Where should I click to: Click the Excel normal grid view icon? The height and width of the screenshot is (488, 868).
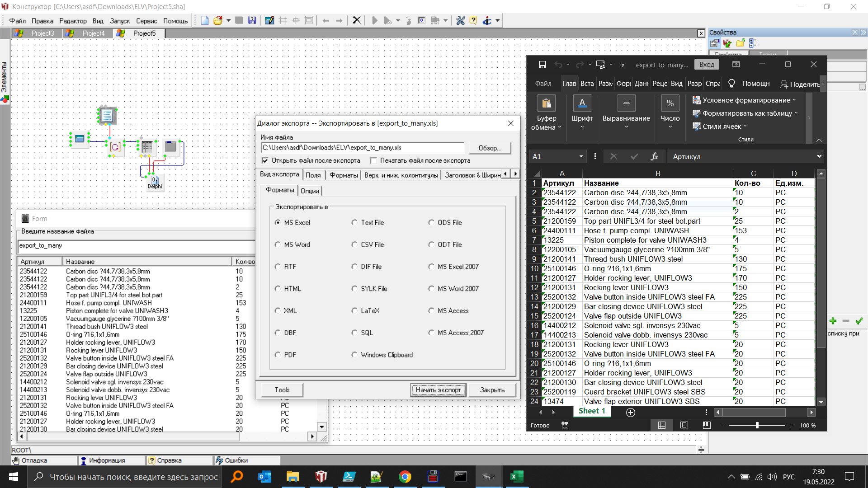(662, 425)
